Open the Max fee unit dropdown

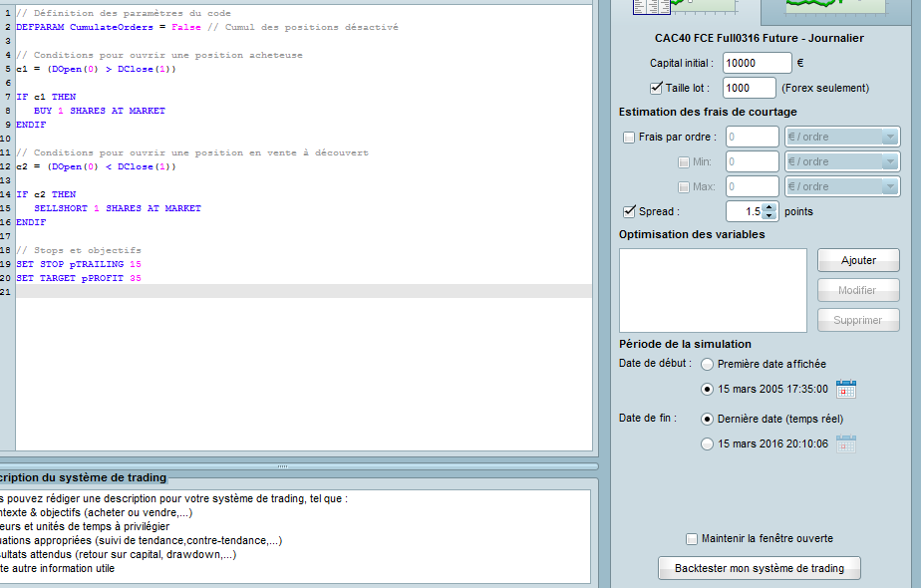[x=842, y=186]
